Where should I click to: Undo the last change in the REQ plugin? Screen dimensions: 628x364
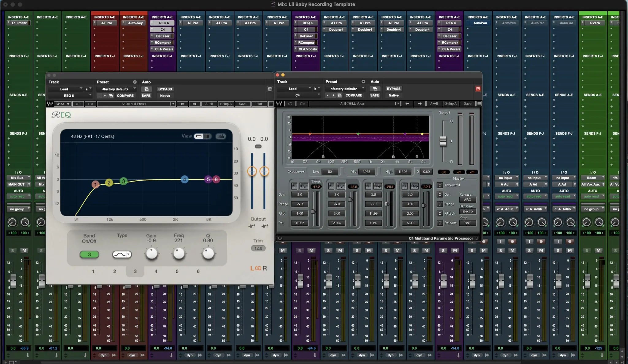[78, 104]
